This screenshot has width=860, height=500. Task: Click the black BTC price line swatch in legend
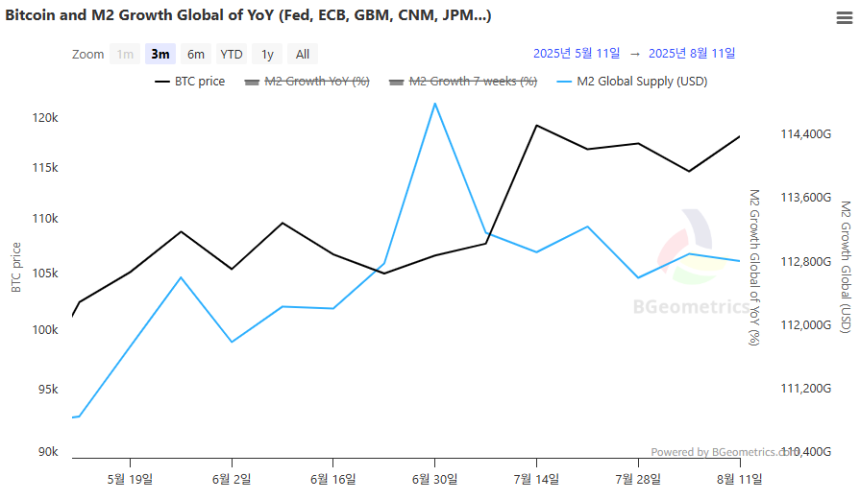[162, 82]
